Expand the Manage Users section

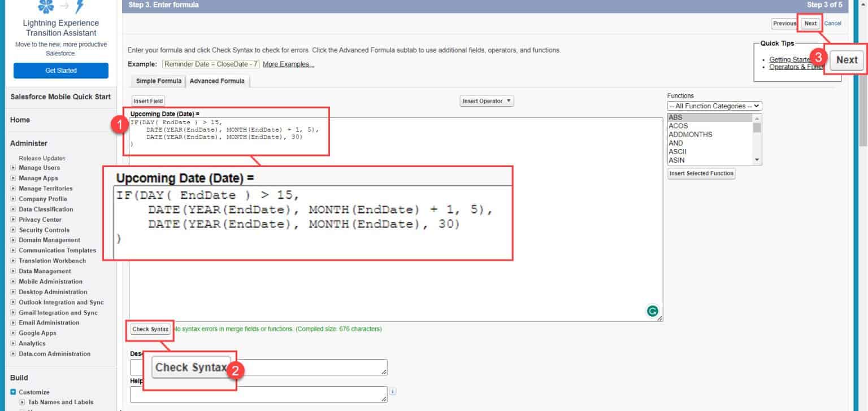coord(12,168)
